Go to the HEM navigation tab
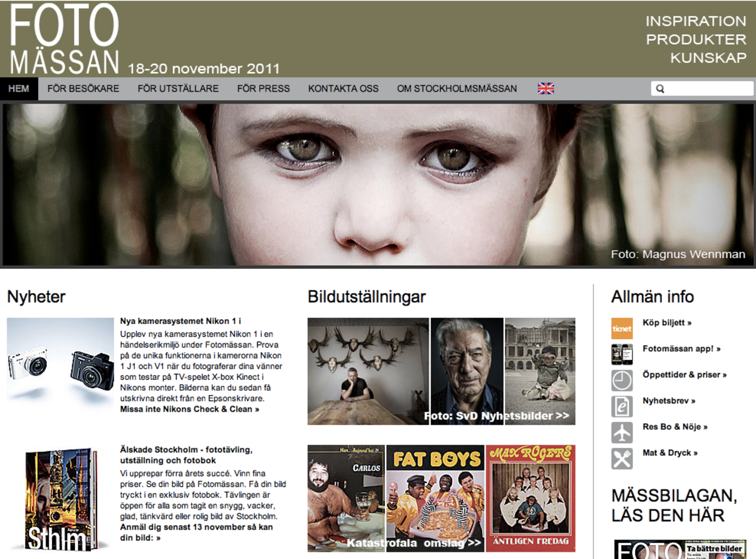This screenshot has width=756, height=559. tap(19, 89)
